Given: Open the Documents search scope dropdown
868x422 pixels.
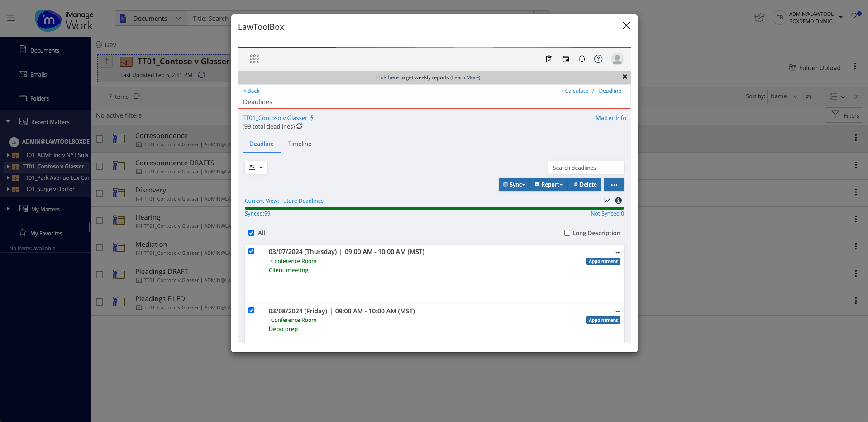Looking at the screenshot, I should pos(151,19).
